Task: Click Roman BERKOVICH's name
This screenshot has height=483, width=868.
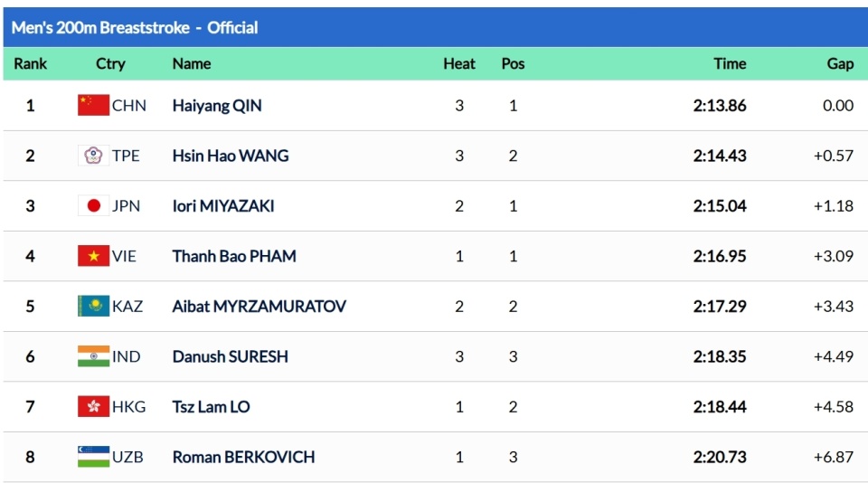Action: pos(243,457)
